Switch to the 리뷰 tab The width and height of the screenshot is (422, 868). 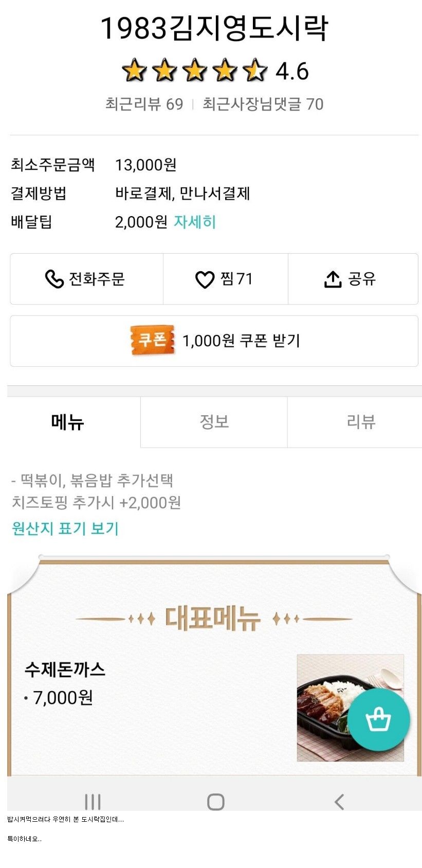pyautogui.click(x=361, y=422)
